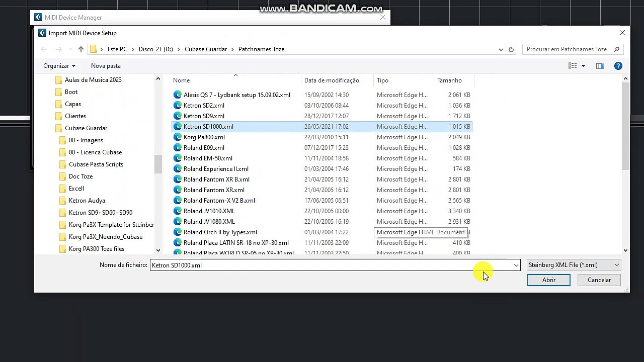Open the Help question mark icon
This screenshot has width=644, height=362.
coord(618,66)
